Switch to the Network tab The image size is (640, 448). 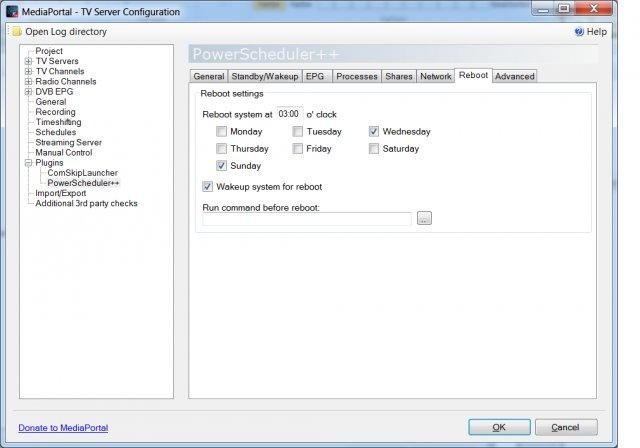(x=436, y=76)
